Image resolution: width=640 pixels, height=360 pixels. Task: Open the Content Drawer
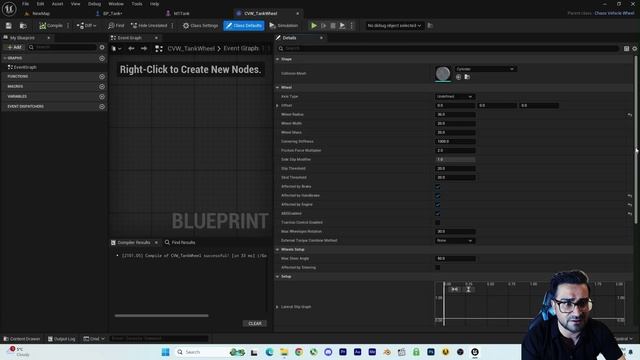click(x=22, y=339)
